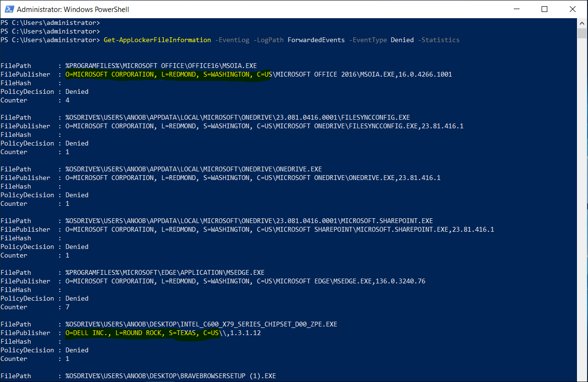Click highlighted Dell Inc. publisher text
Screen dimensions: 588x382
(142, 333)
